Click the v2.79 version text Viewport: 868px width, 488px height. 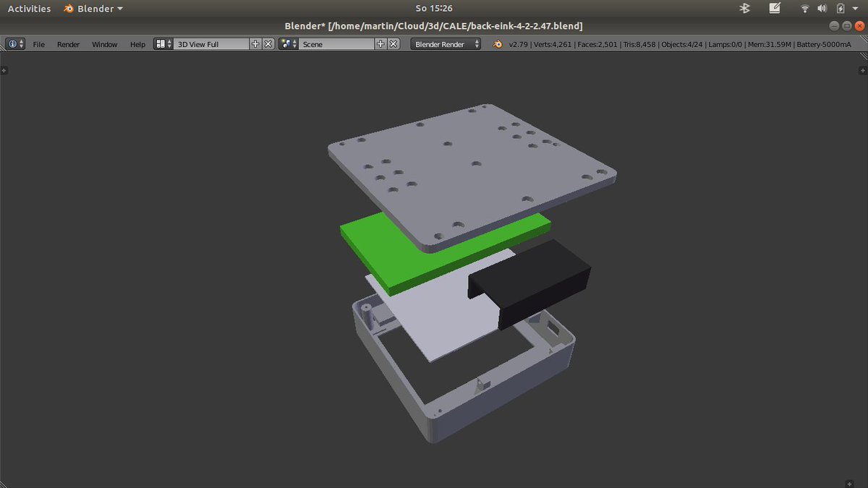click(518, 44)
